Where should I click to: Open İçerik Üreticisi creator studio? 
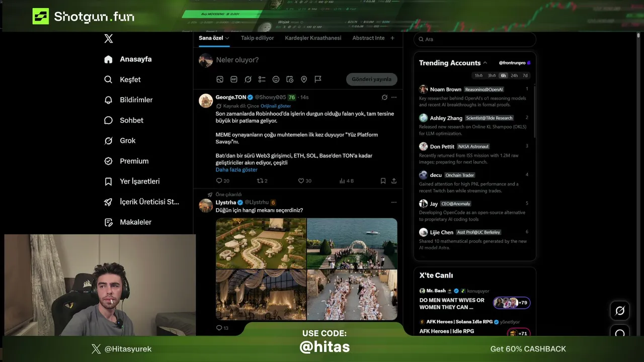[141, 202]
